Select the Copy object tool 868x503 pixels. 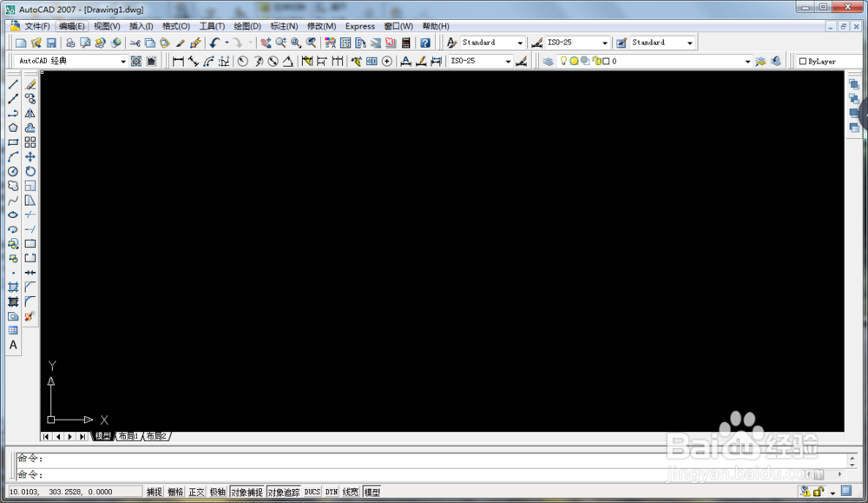point(30,99)
